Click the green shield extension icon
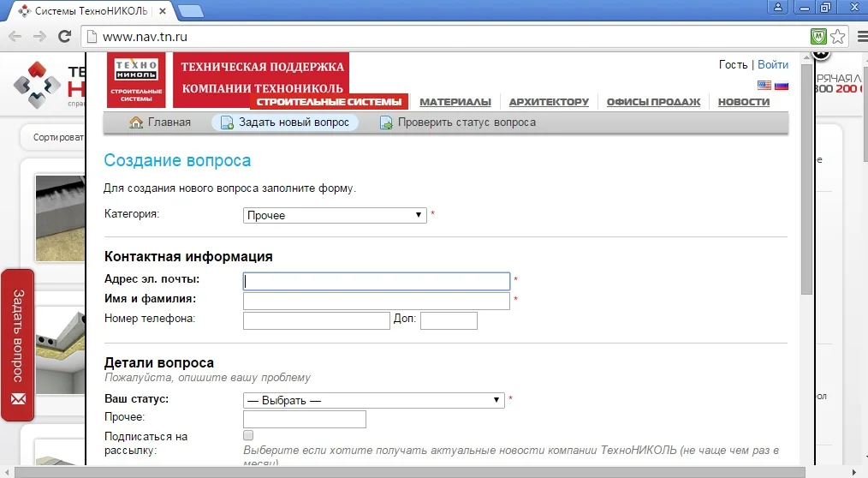The height and width of the screenshot is (478, 868). (818, 37)
